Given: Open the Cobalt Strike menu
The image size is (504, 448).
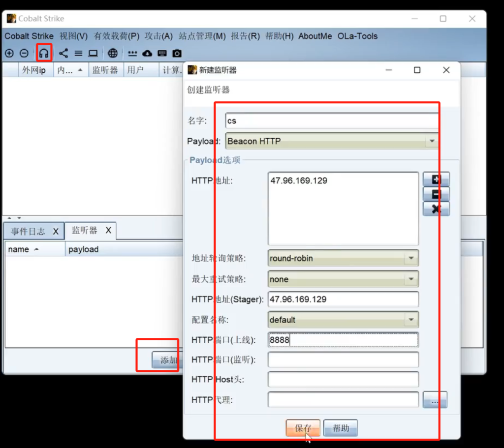Looking at the screenshot, I should point(29,36).
